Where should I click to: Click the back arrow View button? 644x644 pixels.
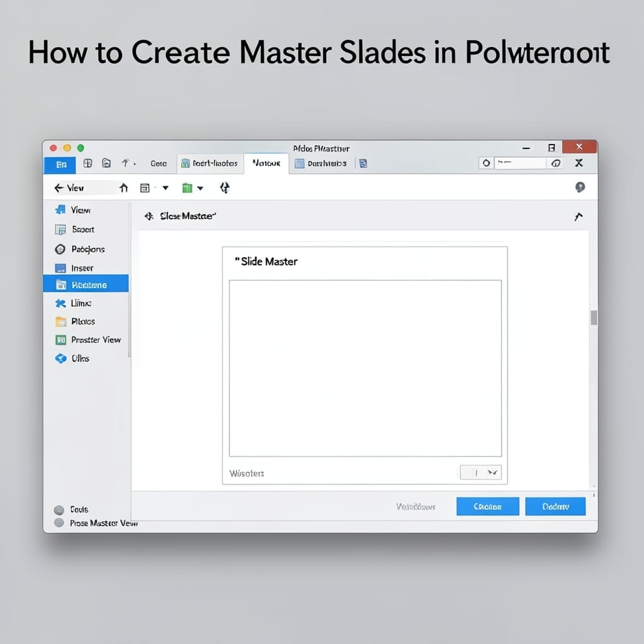click(x=69, y=188)
